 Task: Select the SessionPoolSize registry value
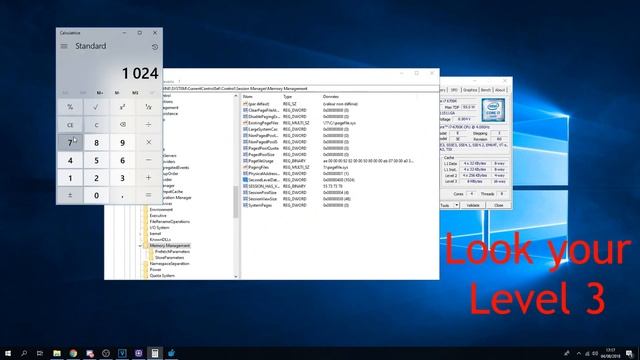[260, 192]
